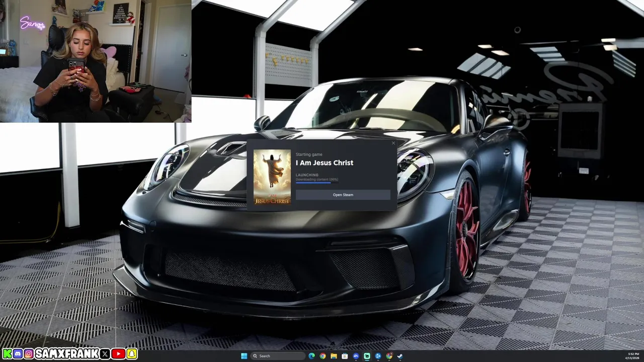Open the EA app taskbar icon
Image resolution: width=644 pixels, height=362 pixels.
pos(356,356)
